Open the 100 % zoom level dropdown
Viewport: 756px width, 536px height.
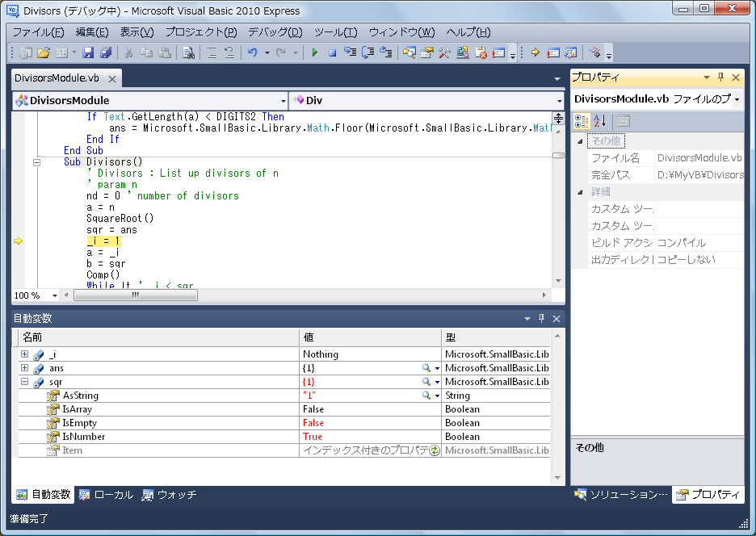click(x=55, y=296)
